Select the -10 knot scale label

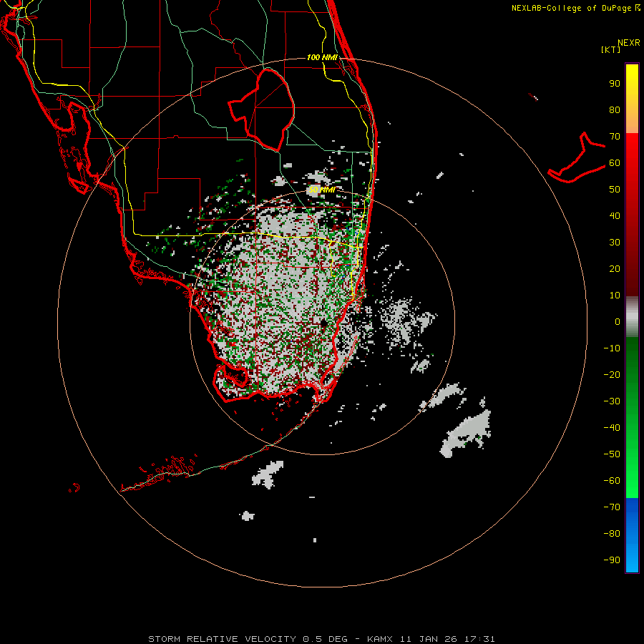[612, 348]
